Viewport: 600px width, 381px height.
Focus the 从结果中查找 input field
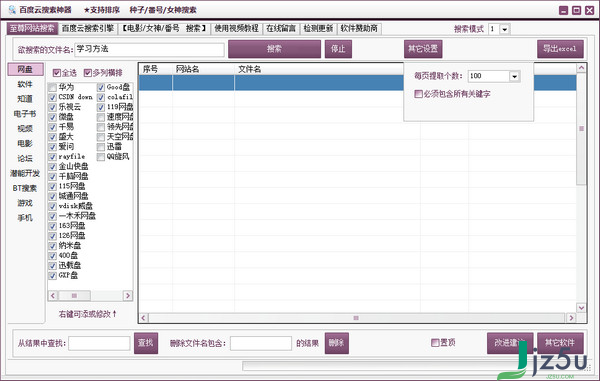pos(99,343)
